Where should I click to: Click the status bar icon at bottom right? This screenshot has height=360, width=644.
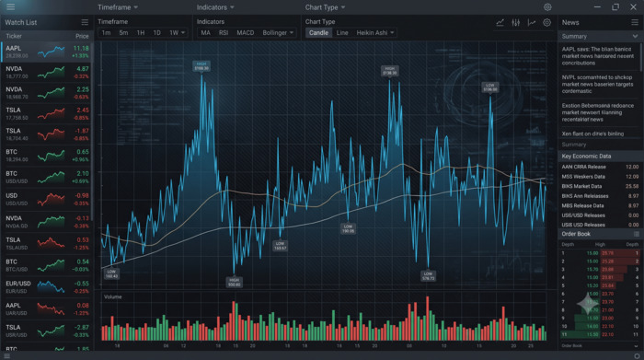(637, 356)
